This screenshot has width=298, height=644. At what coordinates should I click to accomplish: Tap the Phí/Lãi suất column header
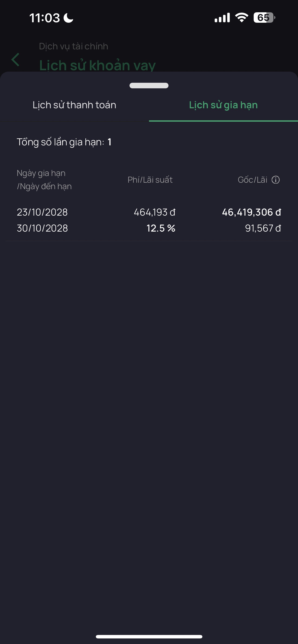click(150, 180)
